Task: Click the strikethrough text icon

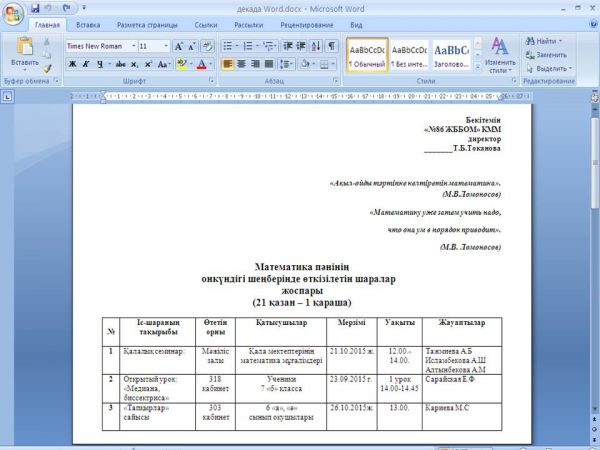Action: pos(121,64)
